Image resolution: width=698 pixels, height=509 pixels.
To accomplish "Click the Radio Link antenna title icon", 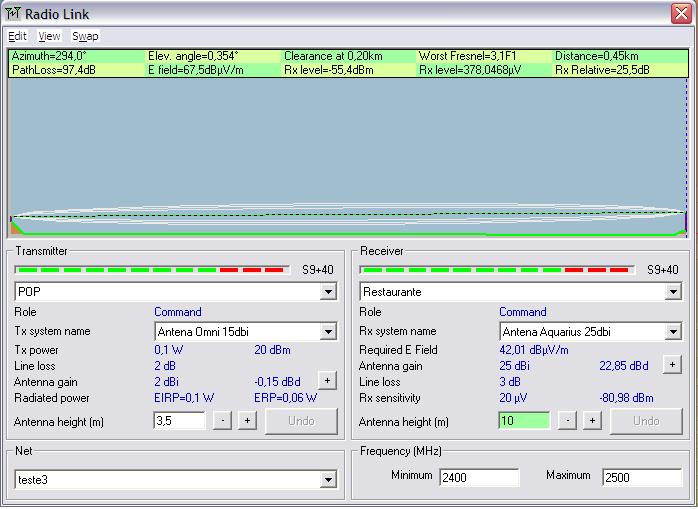I will 12,14.
